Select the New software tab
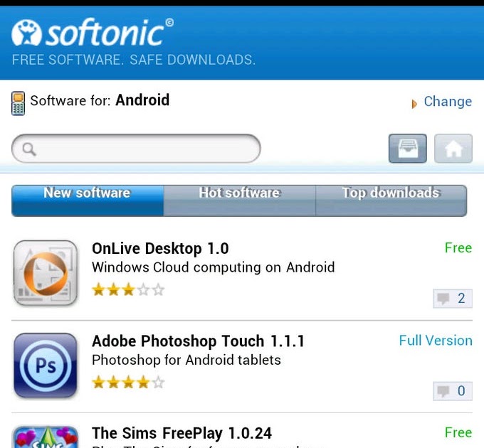 [x=88, y=201]
